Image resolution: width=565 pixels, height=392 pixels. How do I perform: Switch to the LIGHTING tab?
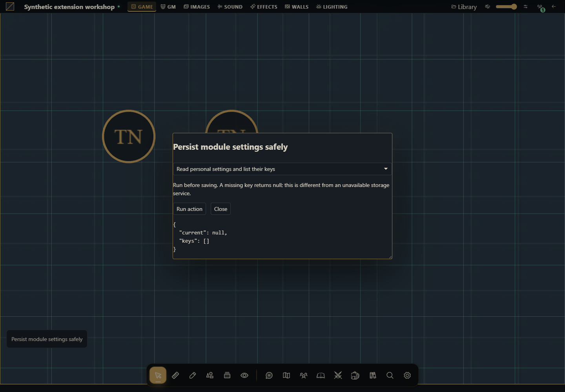click(x=332, y=7)
